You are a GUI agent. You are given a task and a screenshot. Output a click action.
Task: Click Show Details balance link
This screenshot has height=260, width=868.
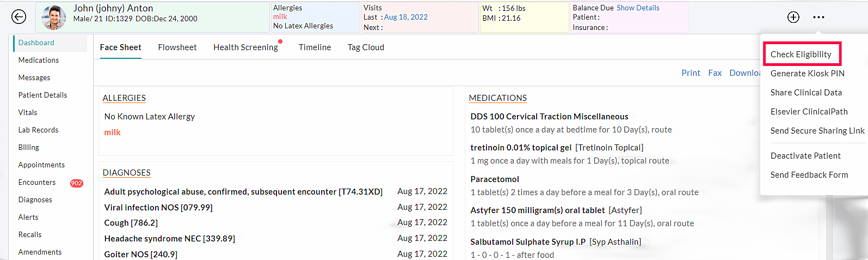click(638, 8)
